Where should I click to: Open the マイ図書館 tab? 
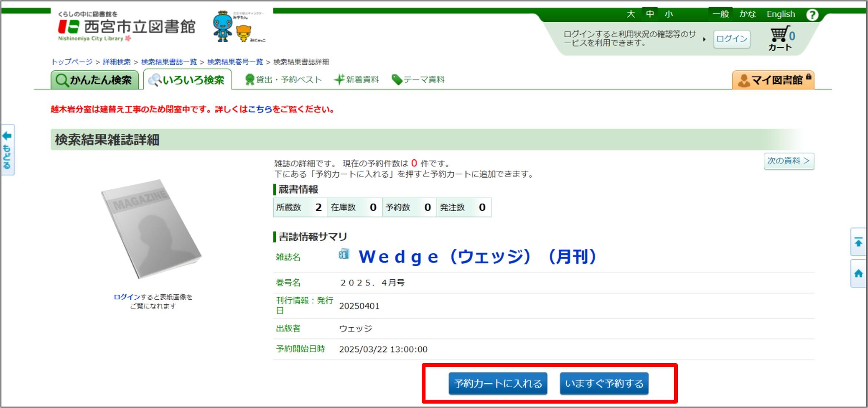773,80
